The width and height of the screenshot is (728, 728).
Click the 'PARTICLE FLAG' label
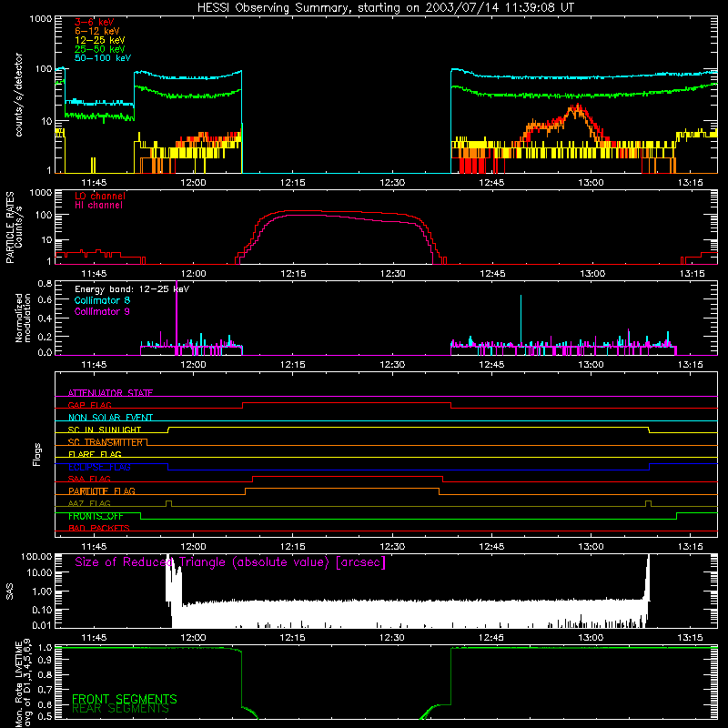coord(102,491)
